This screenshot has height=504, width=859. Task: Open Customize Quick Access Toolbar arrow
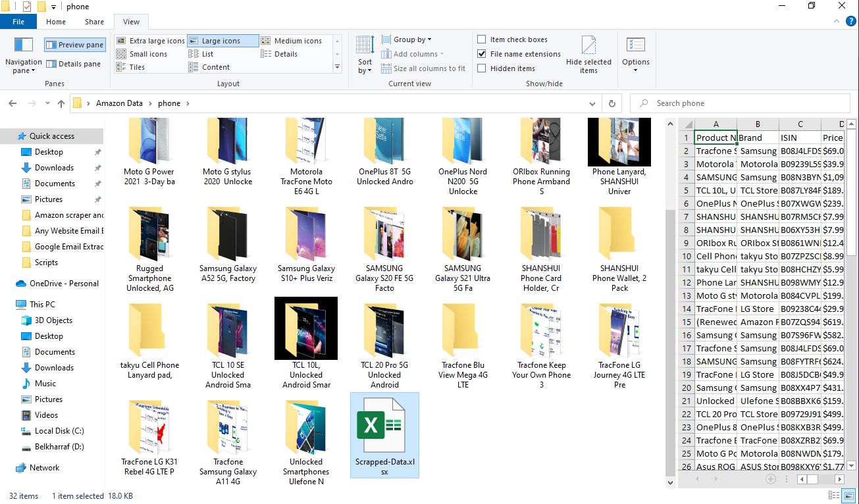pos(53,7)
